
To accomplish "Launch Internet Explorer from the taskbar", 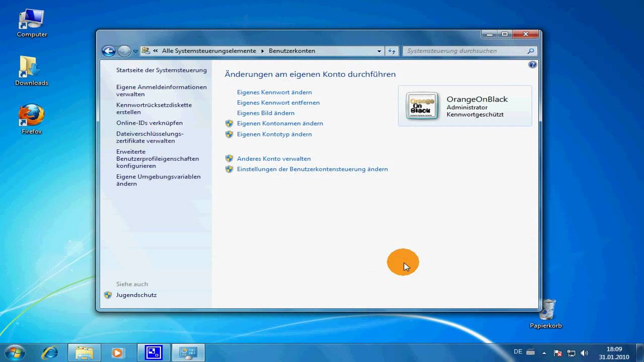I will 49,353.
